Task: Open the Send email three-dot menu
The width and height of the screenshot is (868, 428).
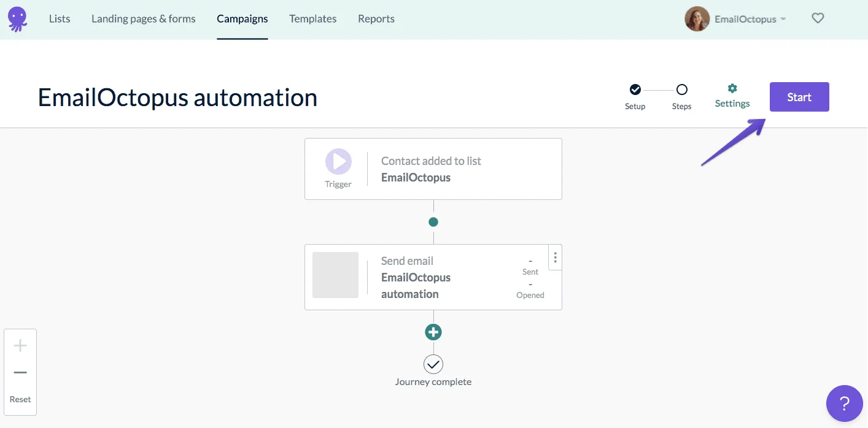Action: (555, 258)
